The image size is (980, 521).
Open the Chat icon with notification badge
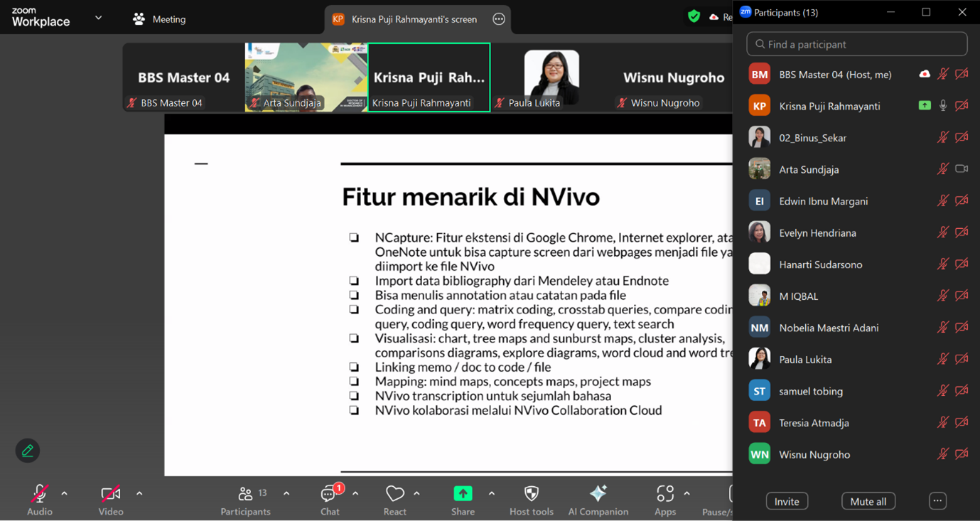pyautogui.click(x=329, y=493)
